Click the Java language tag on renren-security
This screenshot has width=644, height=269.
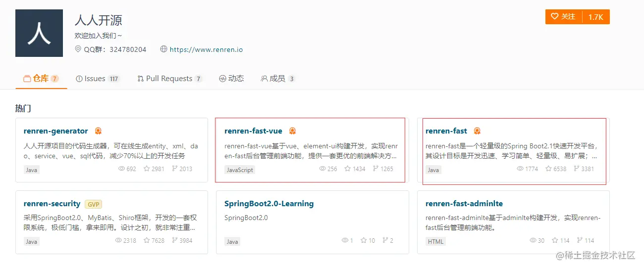(31, 242)
